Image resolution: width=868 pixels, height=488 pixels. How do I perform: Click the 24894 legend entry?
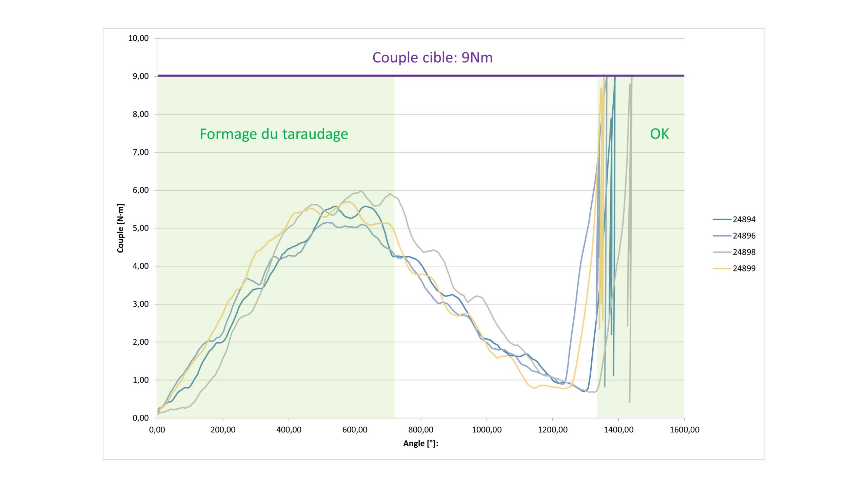(734, 220)
